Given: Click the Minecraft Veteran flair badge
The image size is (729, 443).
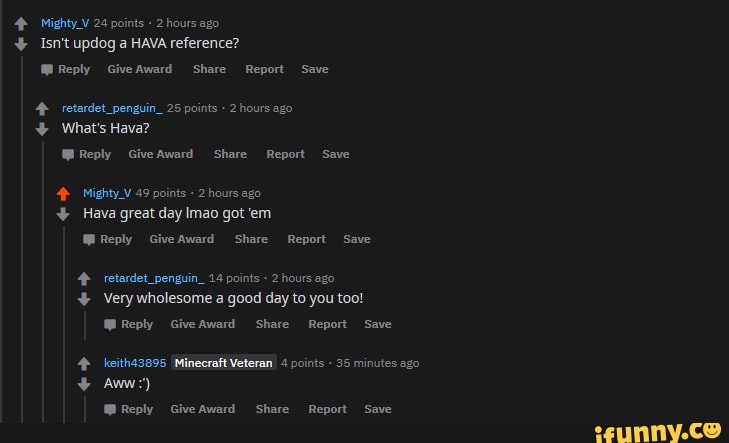Looking at the screenshot, I should coord(224,363).
